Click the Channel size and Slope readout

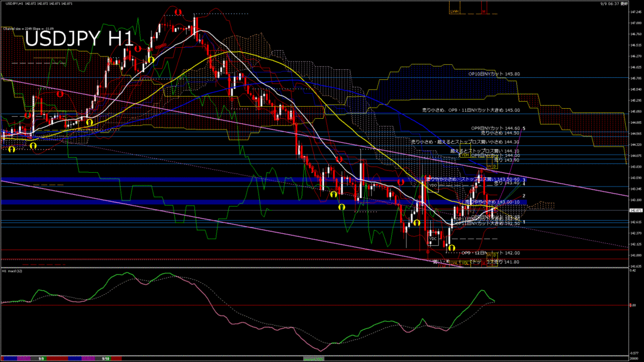[29, 28]
